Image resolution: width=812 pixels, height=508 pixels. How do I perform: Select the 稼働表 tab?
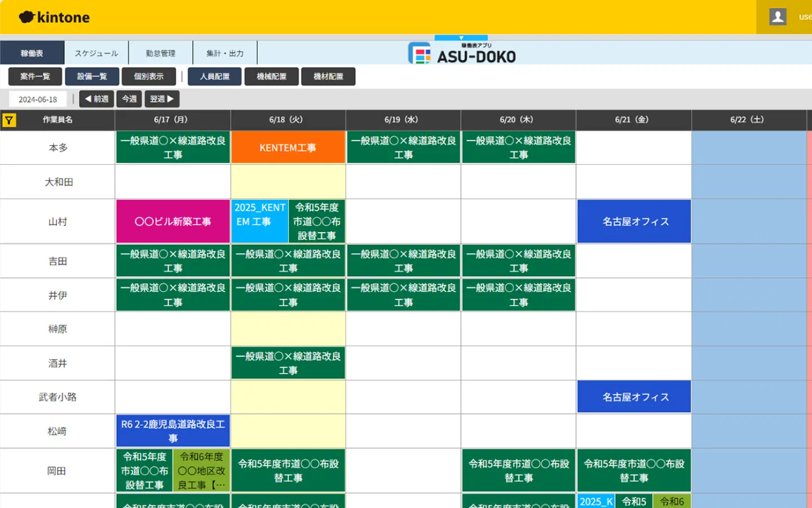[x=32, y=53]
